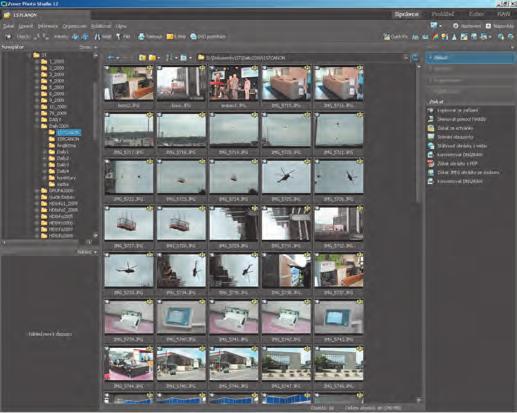The image size is (517, 413).
Task: Expand the 1_2009 folder in the tree
Action: 37,62
